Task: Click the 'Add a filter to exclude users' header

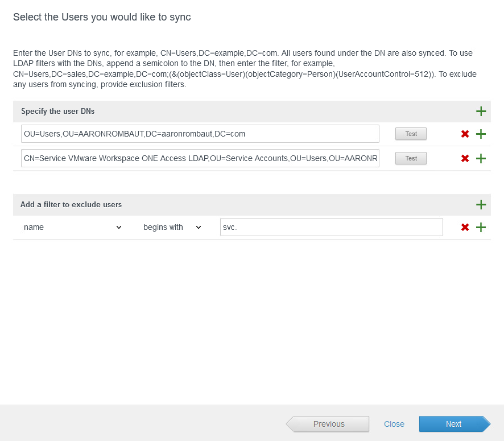Action: 71,204
